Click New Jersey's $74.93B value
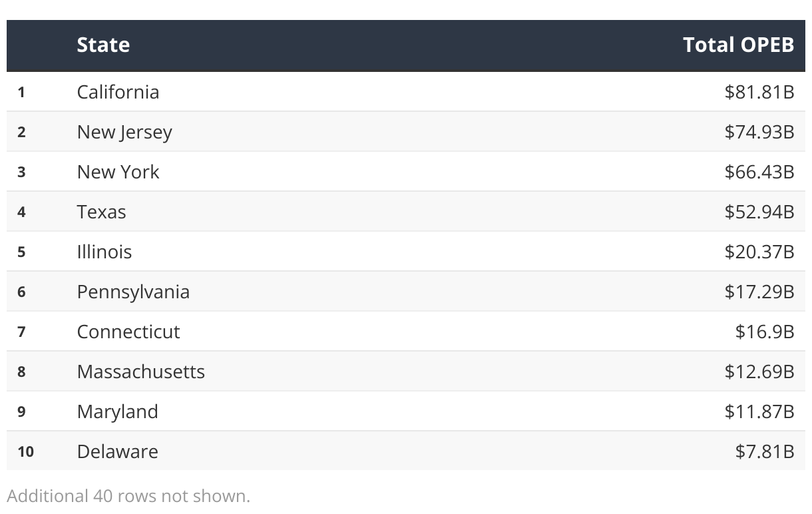Viewport: 812px width, 514px height. point(759,132)
